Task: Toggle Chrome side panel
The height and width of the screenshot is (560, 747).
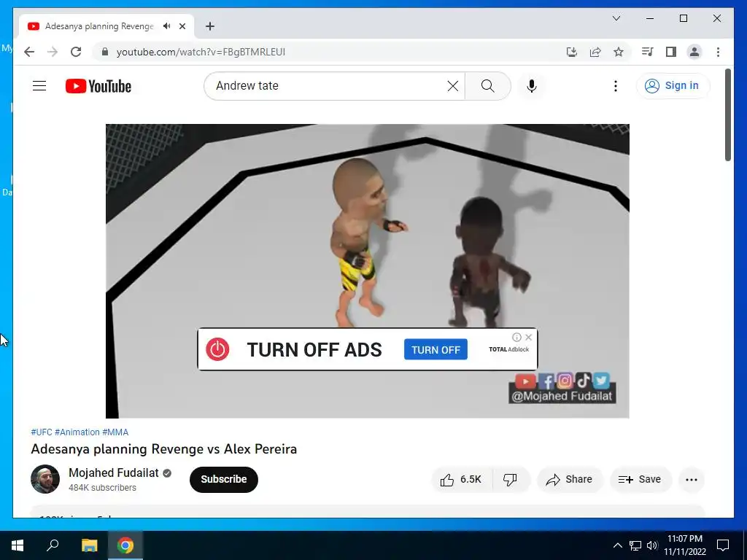Action: [671, 52]
